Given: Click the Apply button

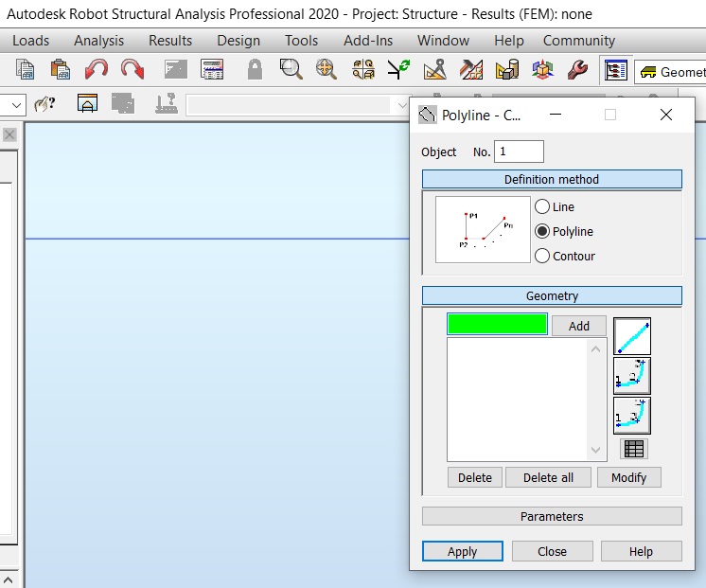Looking at the screenshot, I should click(x=462, y=551).
